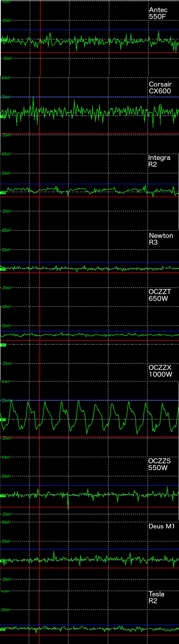Click the 20mV axis label in the Newton R3 panel
The image size is (179, 644).
6,250
